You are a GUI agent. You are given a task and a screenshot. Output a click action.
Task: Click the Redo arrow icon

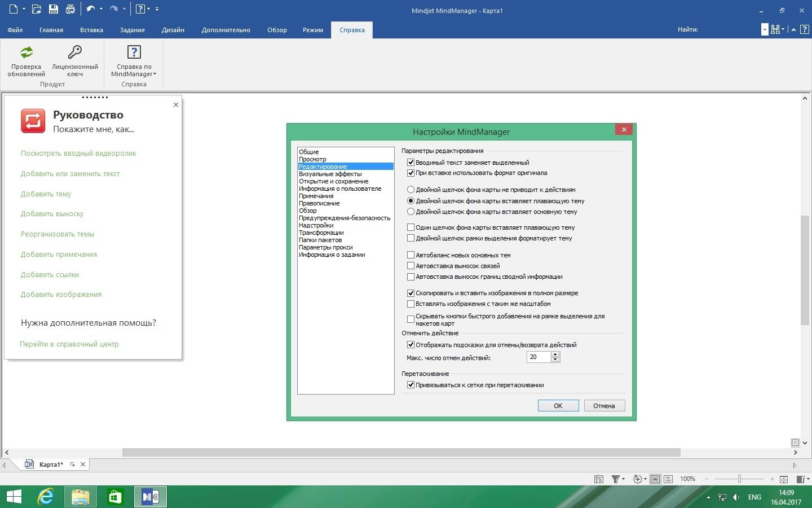pos(114,9)
